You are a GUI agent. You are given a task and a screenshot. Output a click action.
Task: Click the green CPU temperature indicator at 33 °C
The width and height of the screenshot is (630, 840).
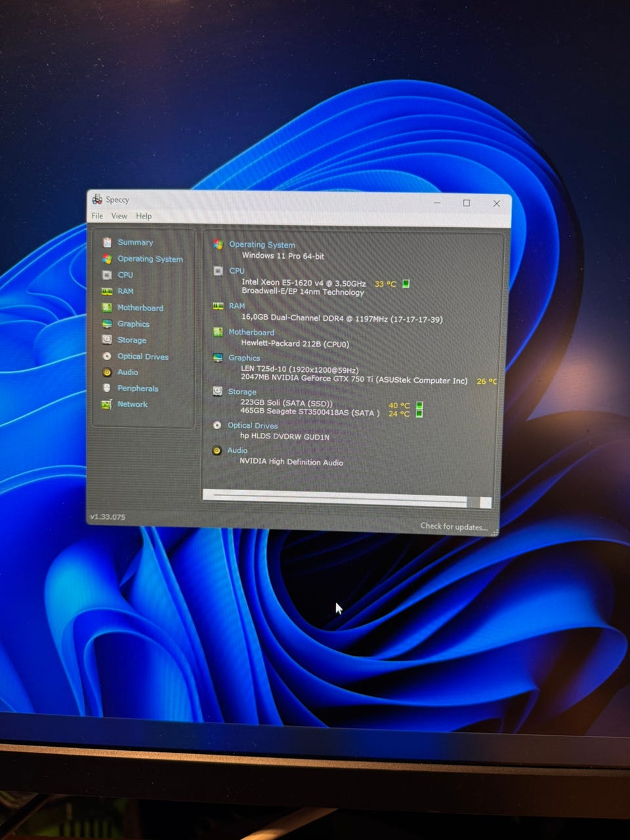[x=406, y=283]
